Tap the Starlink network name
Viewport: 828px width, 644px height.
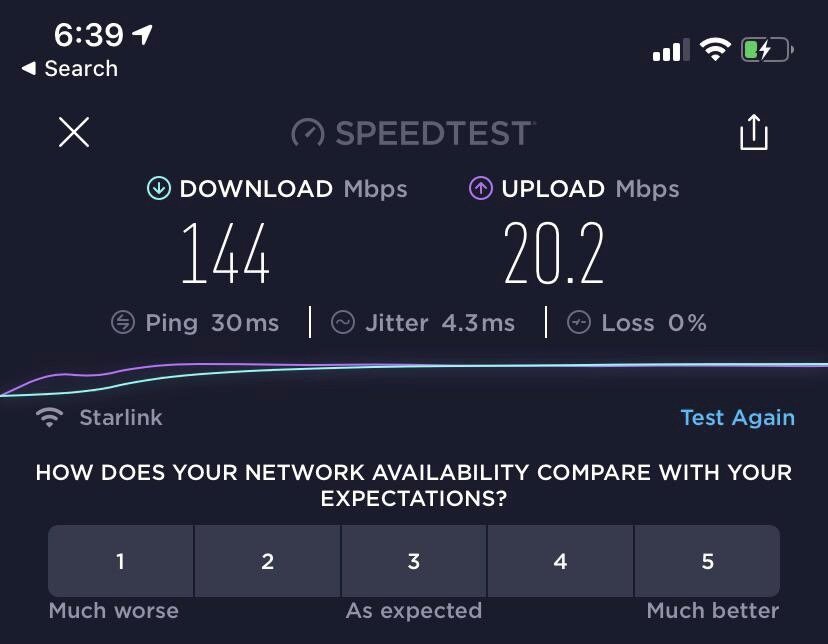121,418
